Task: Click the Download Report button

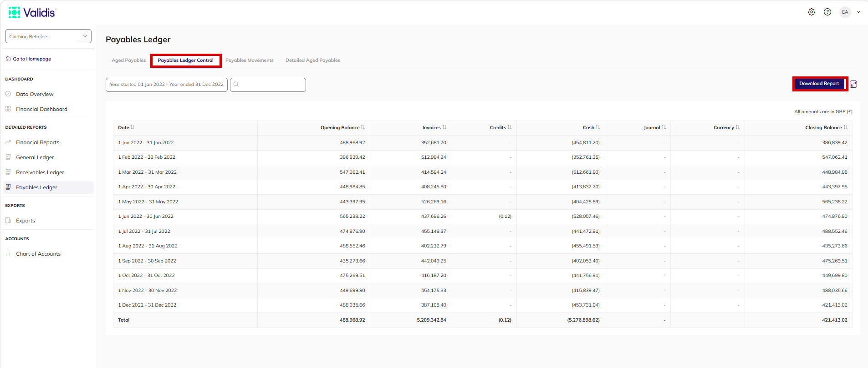Action: coord(819,84)
